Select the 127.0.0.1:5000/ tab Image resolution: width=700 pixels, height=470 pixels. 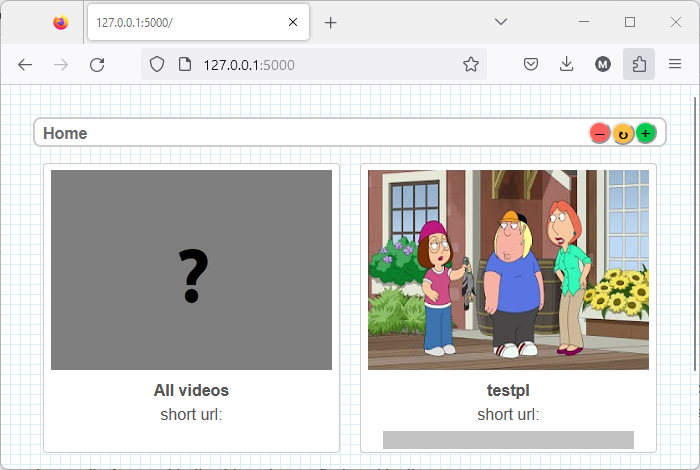[x=198, y=22]
